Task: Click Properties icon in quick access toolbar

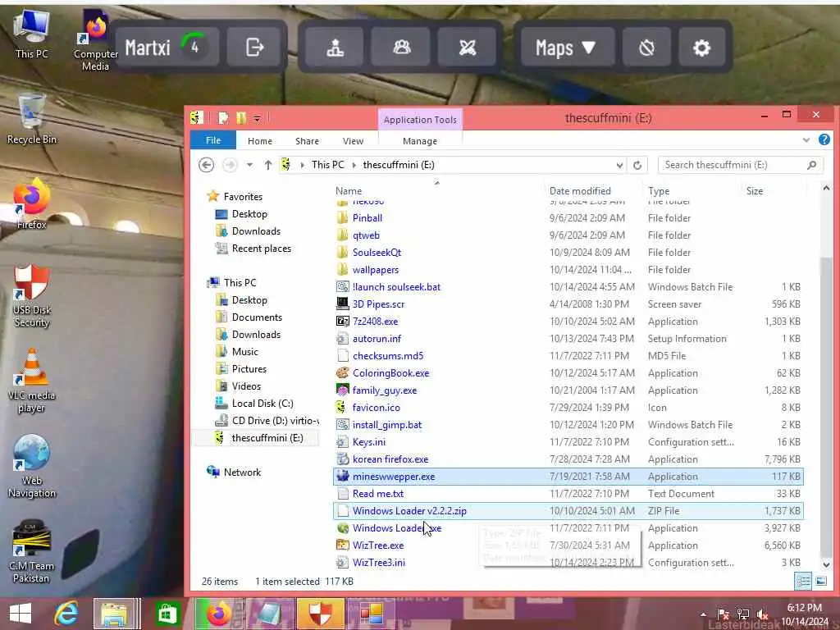Action: point(223,118)
